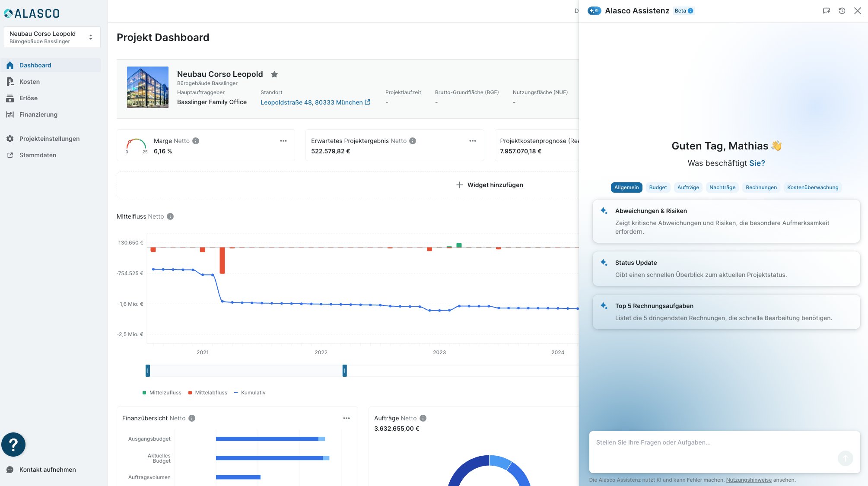Open three-dot menu on Finanzübersicht widget
The image size is (868, 486).
(347, 418)
